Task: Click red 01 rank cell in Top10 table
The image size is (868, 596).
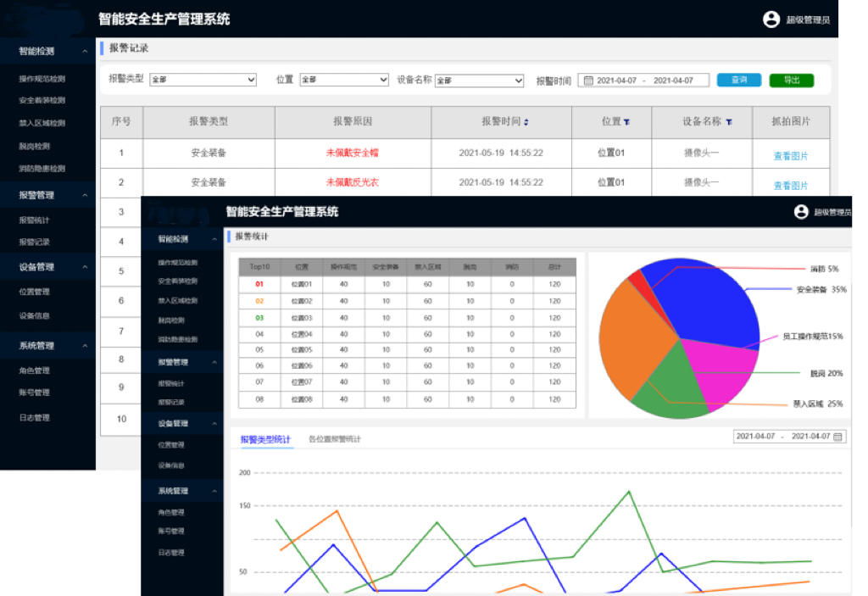Action: point(259,284)
